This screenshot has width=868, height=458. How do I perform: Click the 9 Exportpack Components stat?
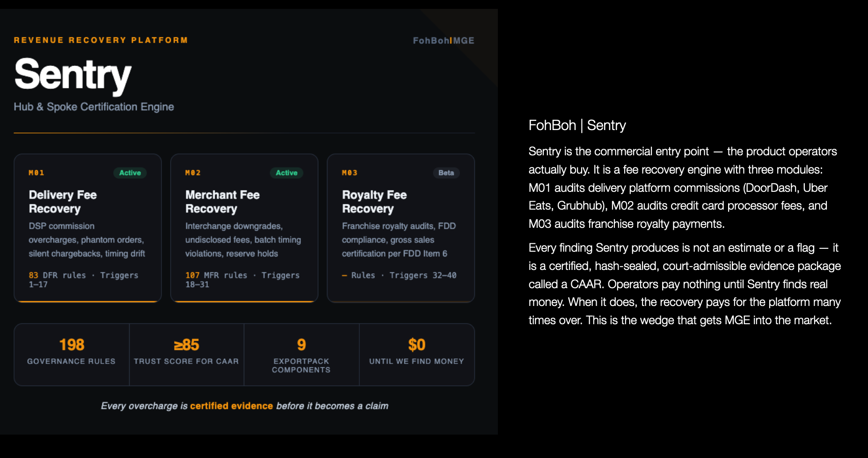301,355
